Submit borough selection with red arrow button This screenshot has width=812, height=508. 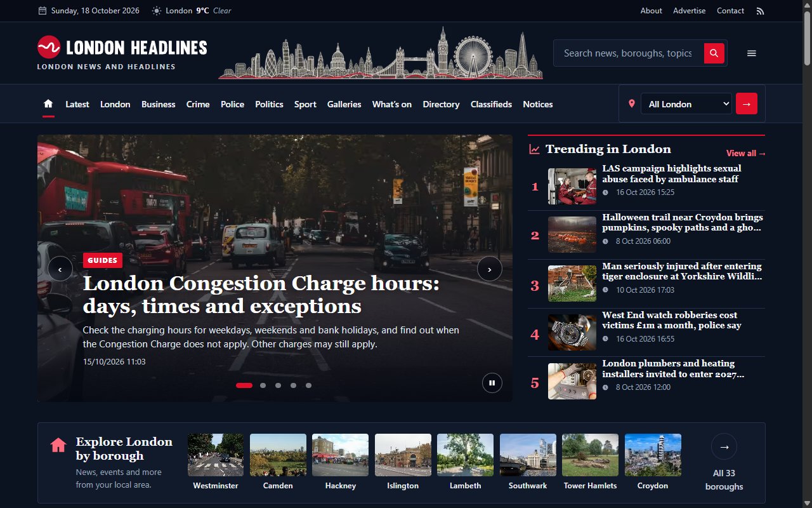(x=747, y=104)
